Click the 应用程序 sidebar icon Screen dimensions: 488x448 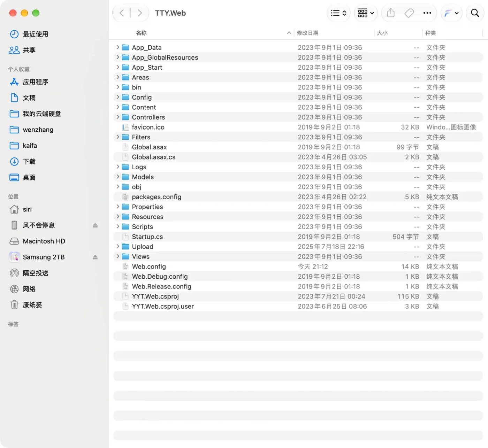pyautogui.click(x=14, y=82)
